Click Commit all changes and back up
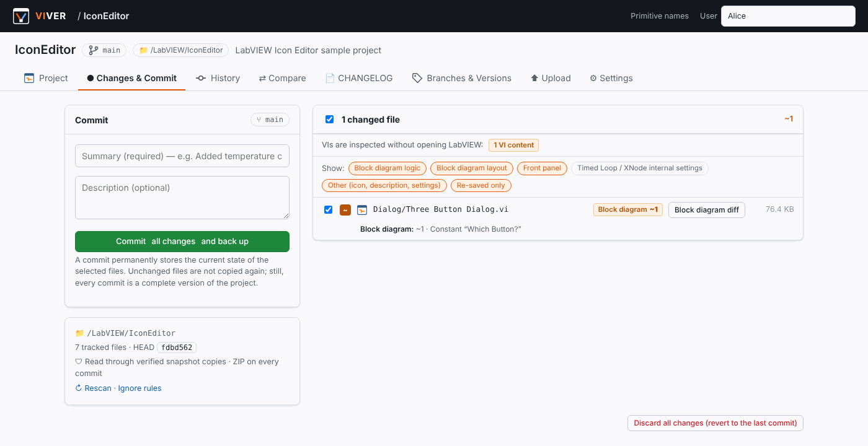Viewport: 868px width, 446px height. click(x=182, y=242)
